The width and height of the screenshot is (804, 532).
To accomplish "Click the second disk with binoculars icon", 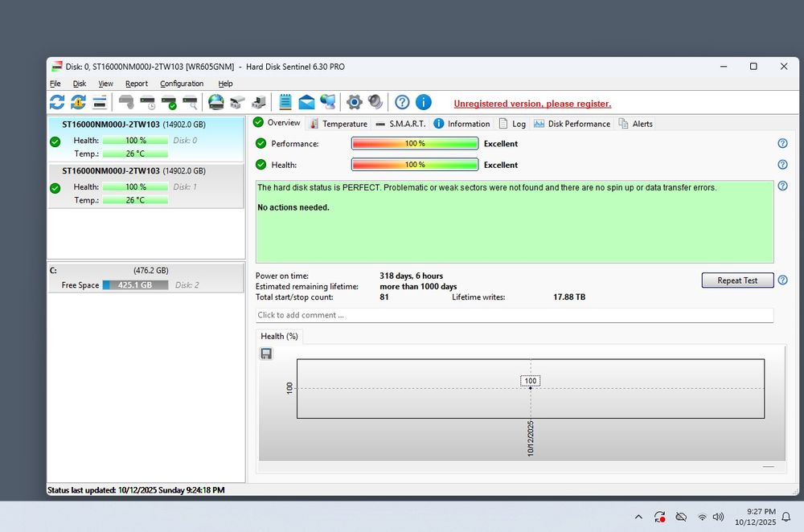I will (258, 102).
